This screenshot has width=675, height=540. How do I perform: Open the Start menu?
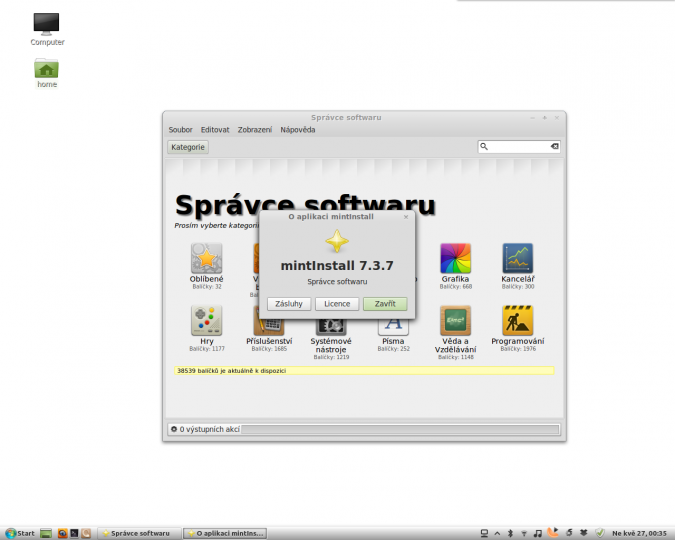[x=19, y=533]
